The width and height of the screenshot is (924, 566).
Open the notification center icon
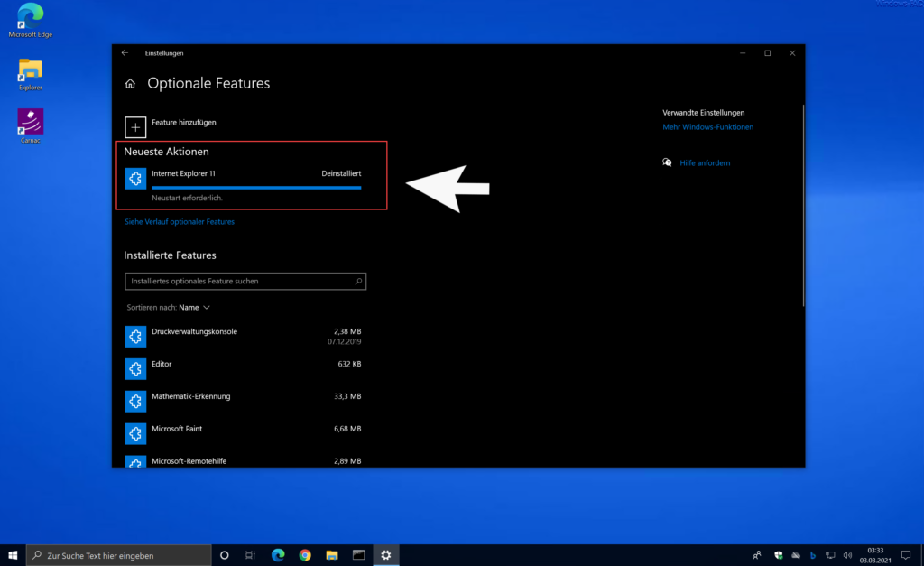(x=906, y=555)
